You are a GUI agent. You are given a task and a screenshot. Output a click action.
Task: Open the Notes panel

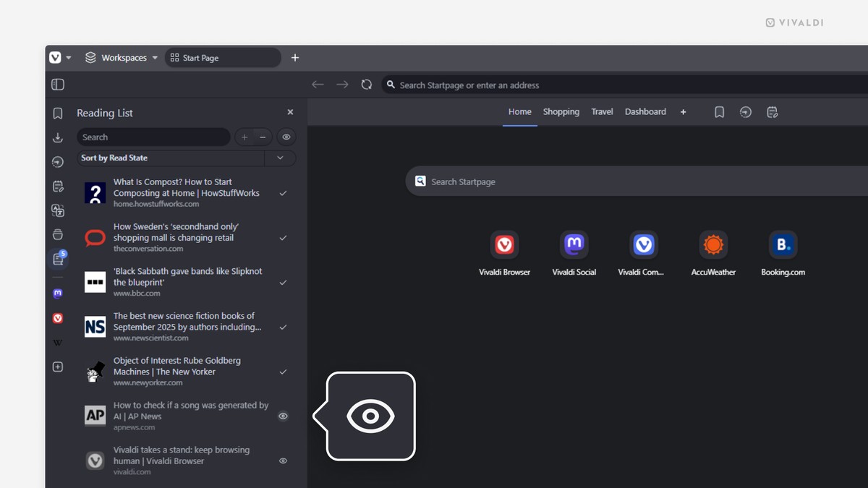(x=58, y=186)
